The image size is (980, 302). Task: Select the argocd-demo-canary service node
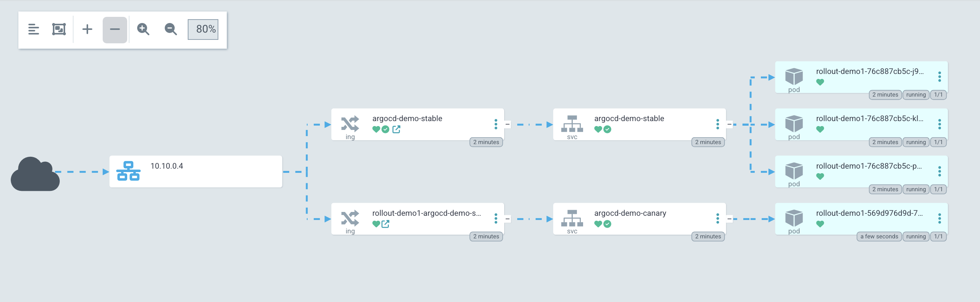tap(639, 219)
